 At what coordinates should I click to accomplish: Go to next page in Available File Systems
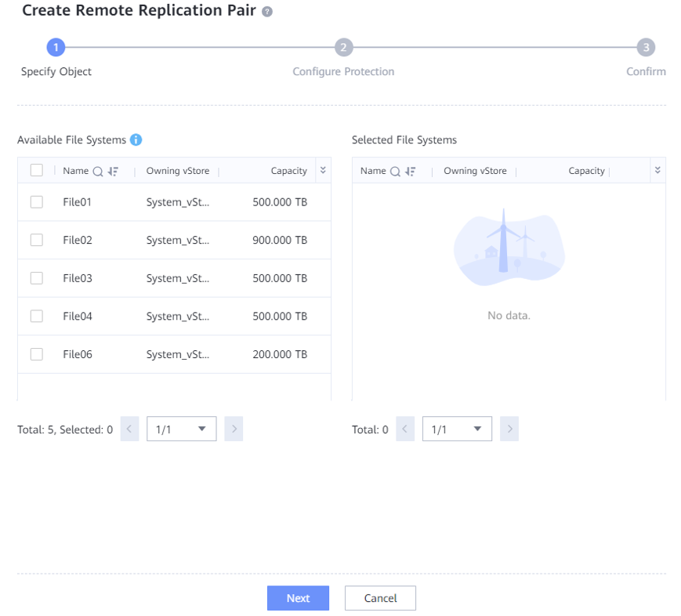pyautogui.click(x=234, y=429)
